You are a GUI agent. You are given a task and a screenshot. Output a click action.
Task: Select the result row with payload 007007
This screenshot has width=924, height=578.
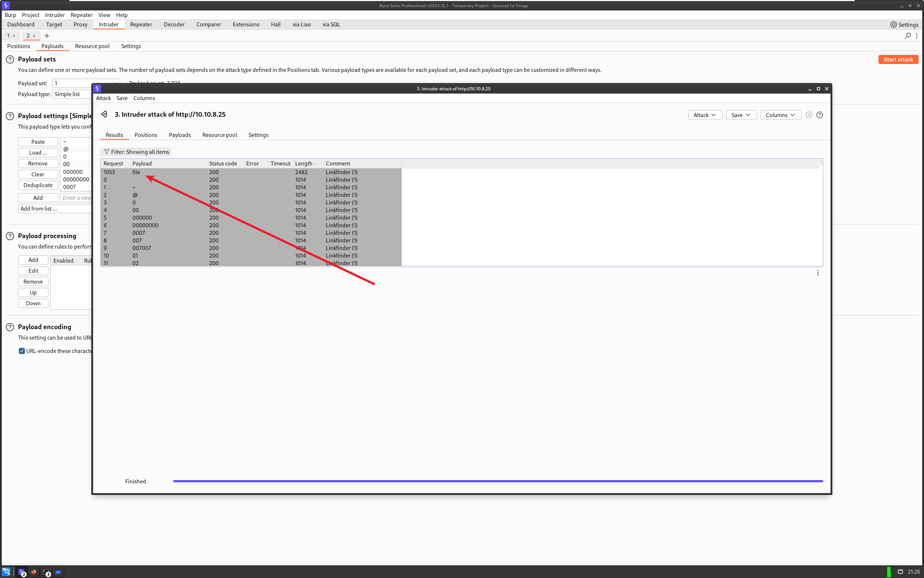point(251,248)
